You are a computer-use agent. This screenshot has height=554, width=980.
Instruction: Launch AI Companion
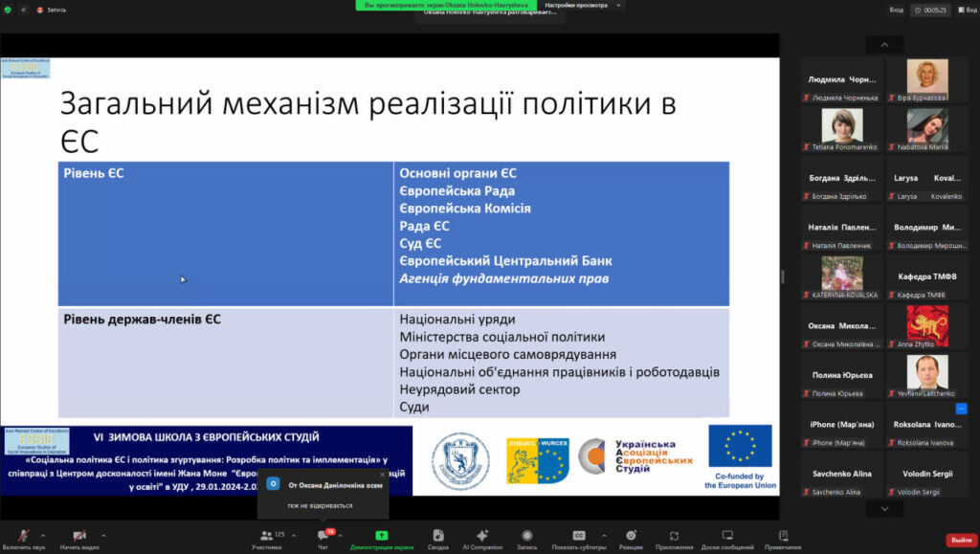482,536
